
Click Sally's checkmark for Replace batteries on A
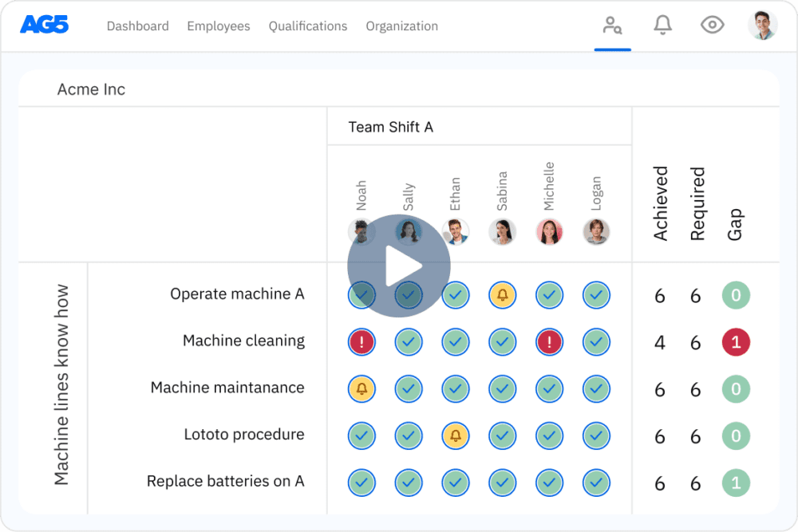point(409,483)
